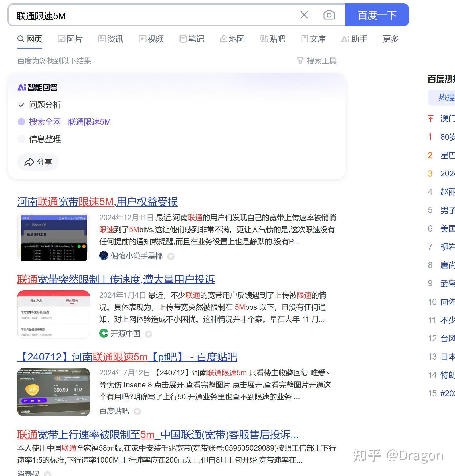Collapse the 问题分析 chevron
Viewport: 455px width, 476px height.
(21, 105)
